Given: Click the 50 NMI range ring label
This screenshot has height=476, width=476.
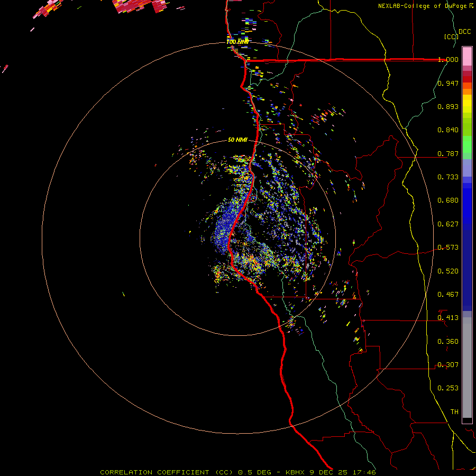Looking at the screenshot, I should point(237,140).
